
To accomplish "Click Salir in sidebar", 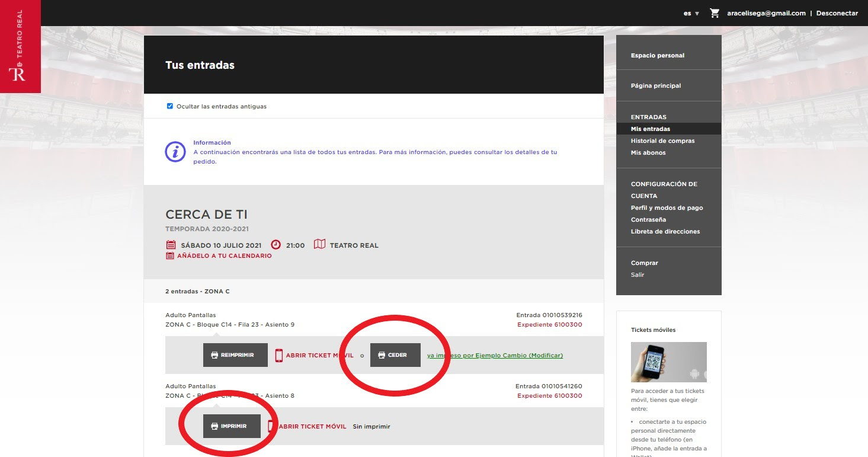I will (x=638, y=274).
